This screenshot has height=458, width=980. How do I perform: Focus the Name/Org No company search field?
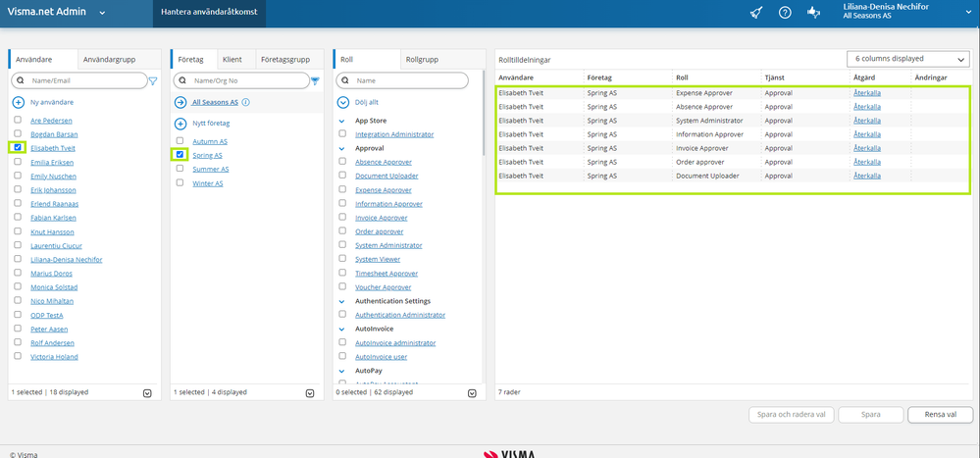tap(241, 80)
